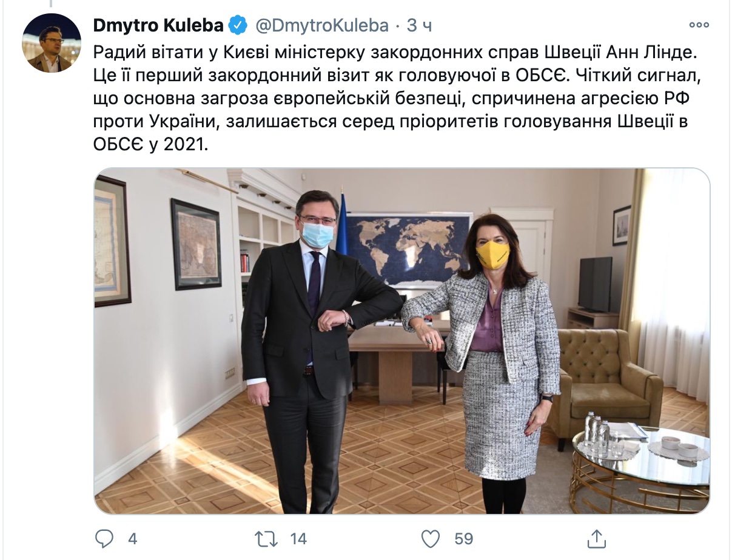This screenshot has width=732, height=560.
Task: Click the retweet count 14
Action: click(x=298, y=539)
